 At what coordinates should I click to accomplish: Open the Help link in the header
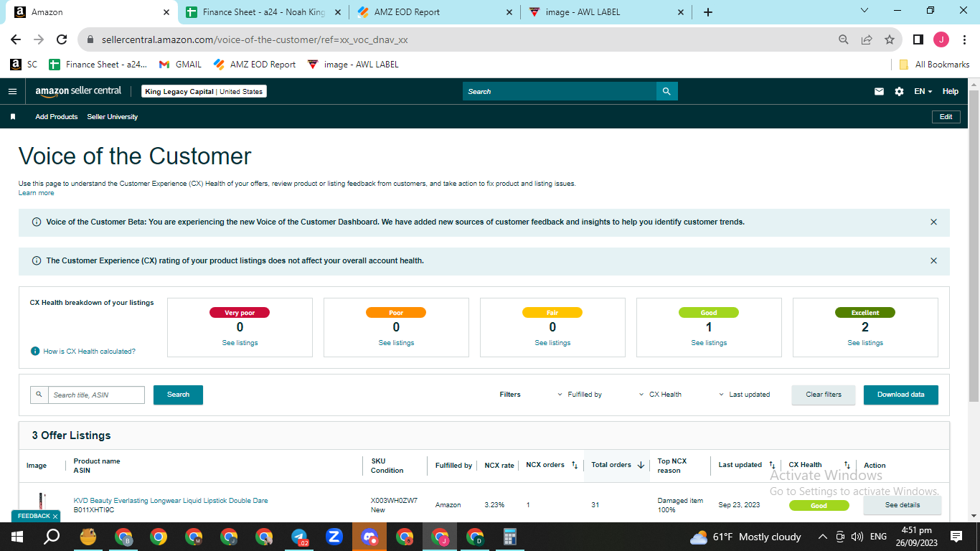tap(951, 92)
